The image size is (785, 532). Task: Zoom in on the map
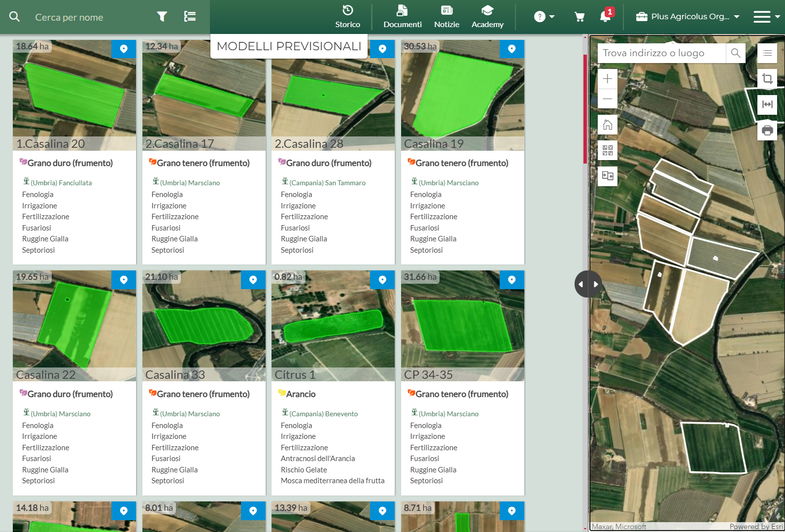[x=608, y=79]
